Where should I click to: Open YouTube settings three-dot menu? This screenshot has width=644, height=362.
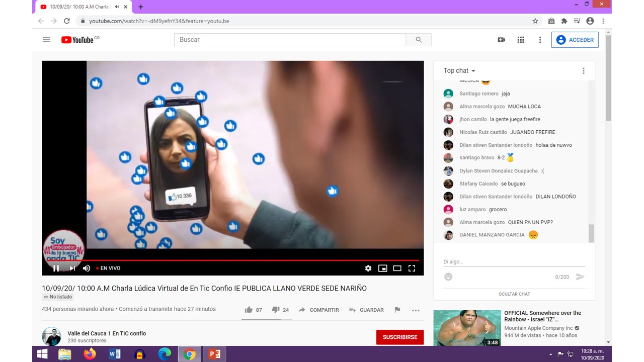click(540, 40)
